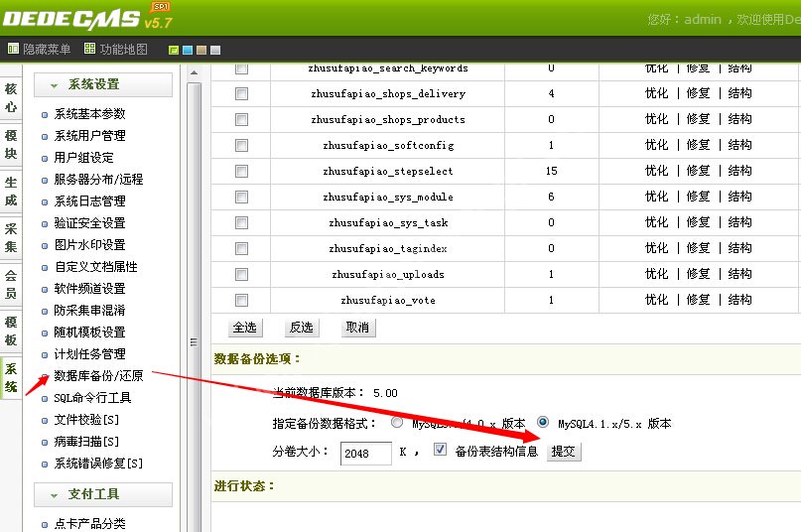Click the 隐藏菜单 hide menu icon
Viewport: 801px width, 532px height.
pyautogui.click(x=13, y=49)
